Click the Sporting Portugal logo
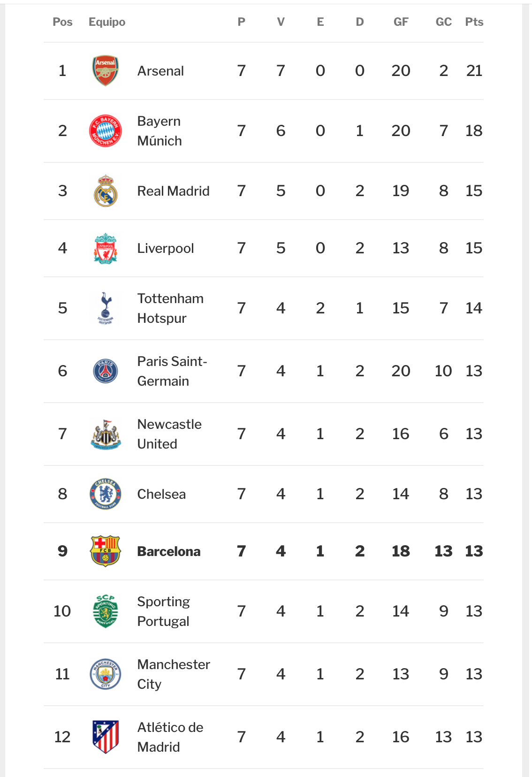The width and height of the screenshot is (532, 777). [106, 611]
